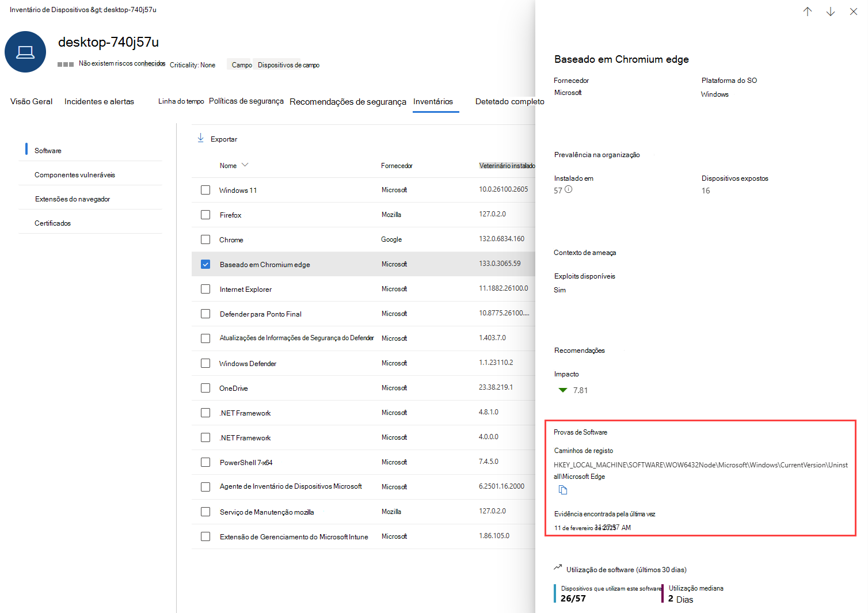Click version 133.0.3065.59 cell
Image resolution: width=868 pixels, height=613 pixels.
500,264
